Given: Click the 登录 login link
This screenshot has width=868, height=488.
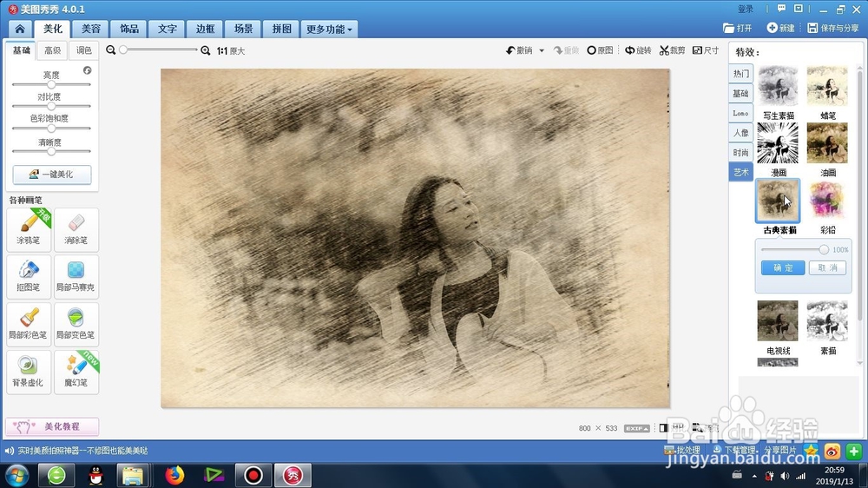Looking at the screenshot, I should 746,9.
